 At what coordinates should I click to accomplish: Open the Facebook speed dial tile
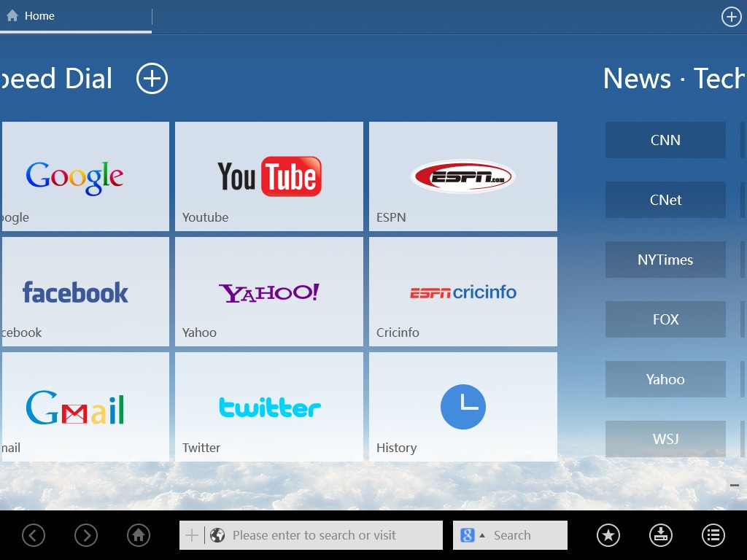[x=85, y=292]
